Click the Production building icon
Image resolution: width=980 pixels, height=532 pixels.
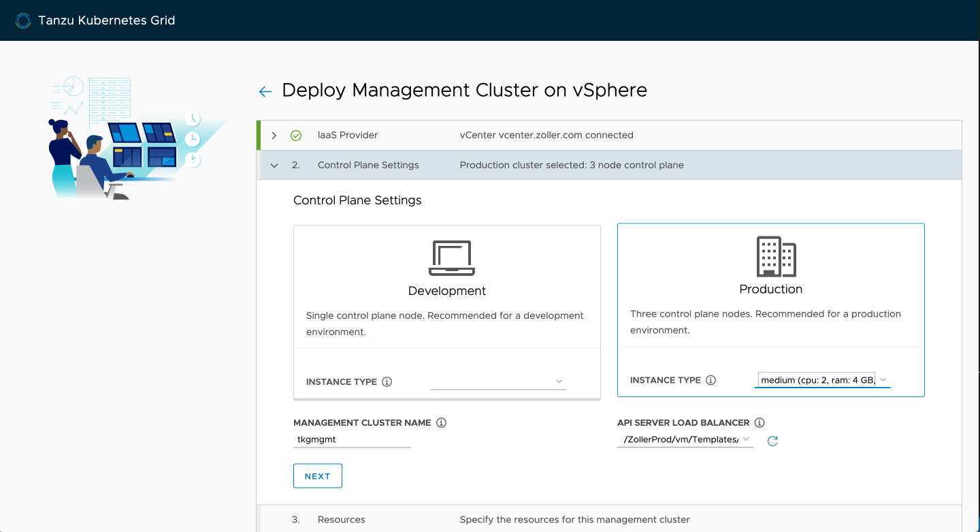(x=775, y=257)
